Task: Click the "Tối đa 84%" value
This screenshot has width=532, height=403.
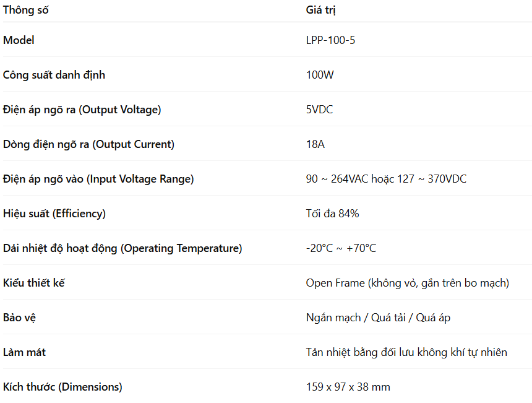Action: [x=332, y=214]
